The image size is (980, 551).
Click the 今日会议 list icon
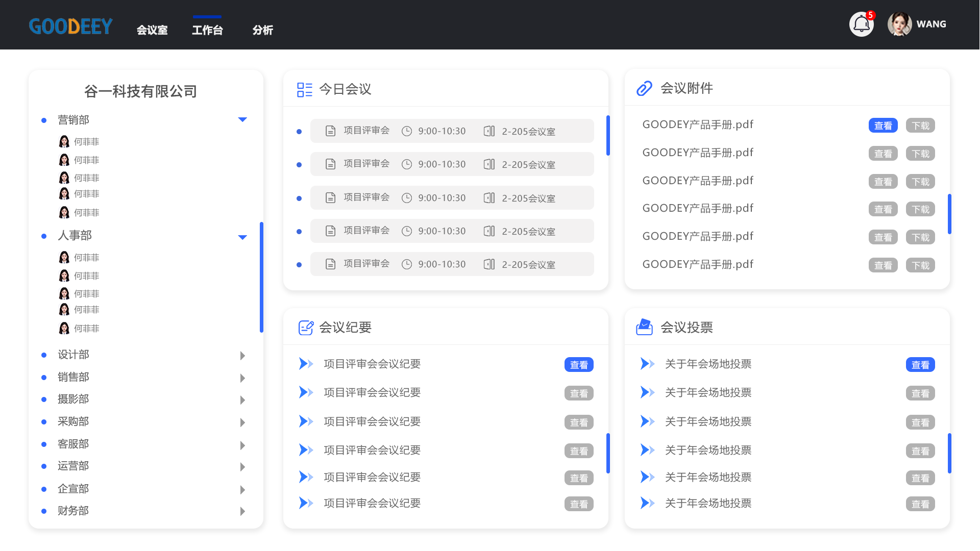(x=305, y=90)
